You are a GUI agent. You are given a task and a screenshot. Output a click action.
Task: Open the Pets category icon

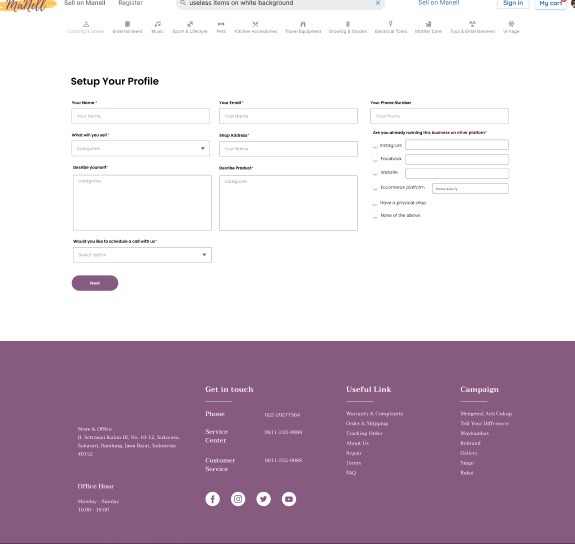pos(221,24)
